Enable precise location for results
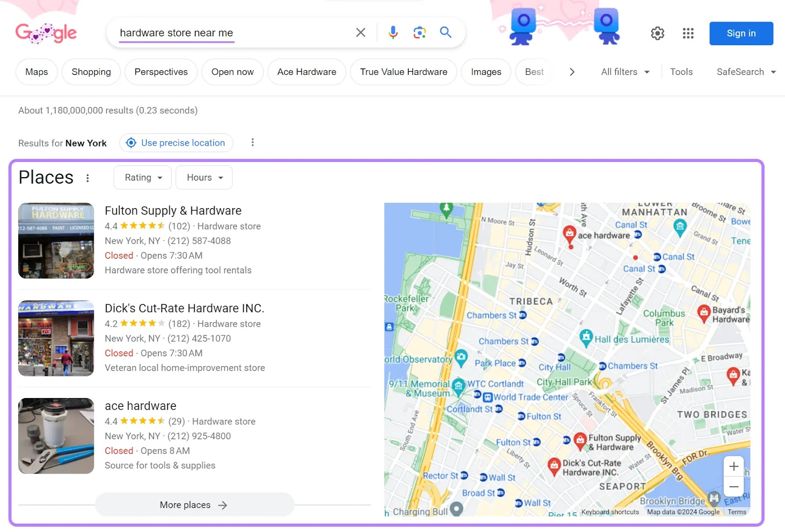Screen dimensions: 785x532 176,143
